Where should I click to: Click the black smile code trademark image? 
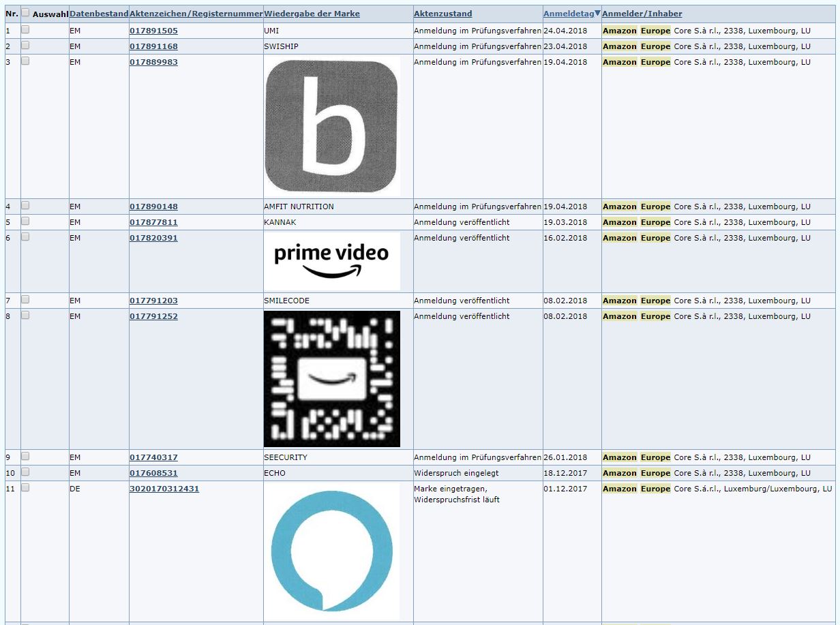click(x=332, y=379)
